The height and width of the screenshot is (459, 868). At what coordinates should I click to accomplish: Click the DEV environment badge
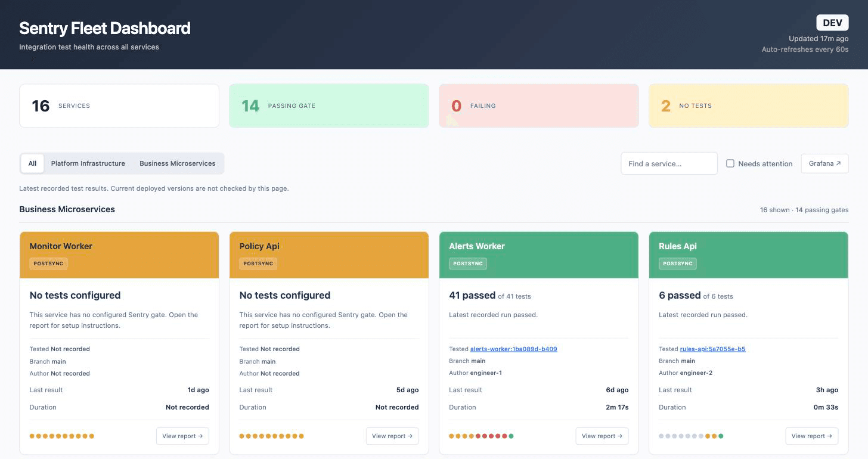(832, 23)
